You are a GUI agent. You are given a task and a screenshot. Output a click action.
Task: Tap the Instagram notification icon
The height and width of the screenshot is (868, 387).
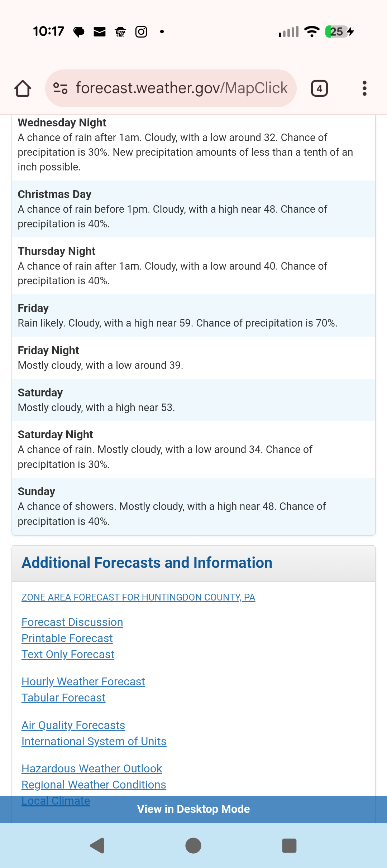click(141, 32)
